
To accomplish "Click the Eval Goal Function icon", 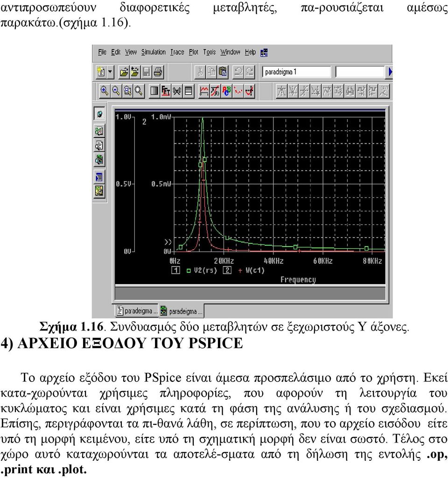I will point(215,91).
